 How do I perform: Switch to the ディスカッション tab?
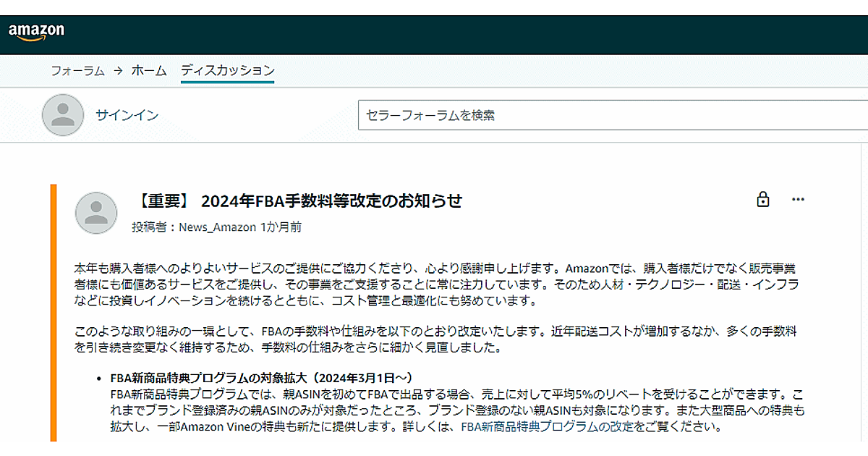[x=227, y=71]
